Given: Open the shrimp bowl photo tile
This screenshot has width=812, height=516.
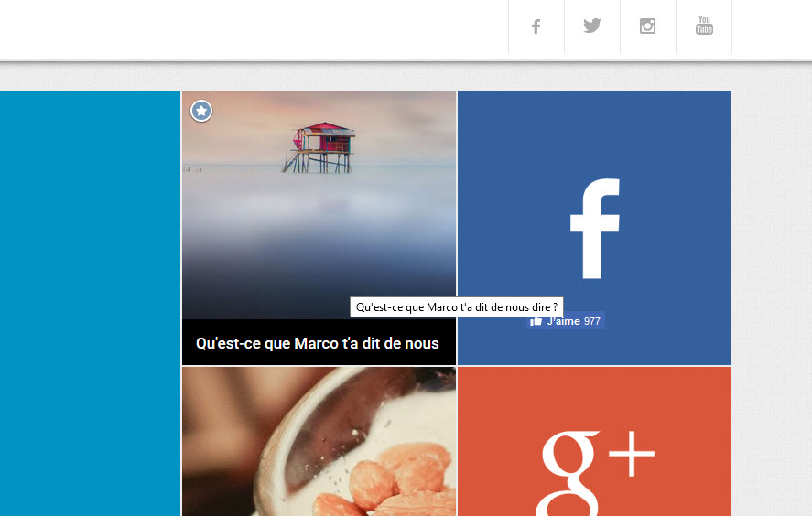Looking at the screenshot, I should click(x=319, y=442).
